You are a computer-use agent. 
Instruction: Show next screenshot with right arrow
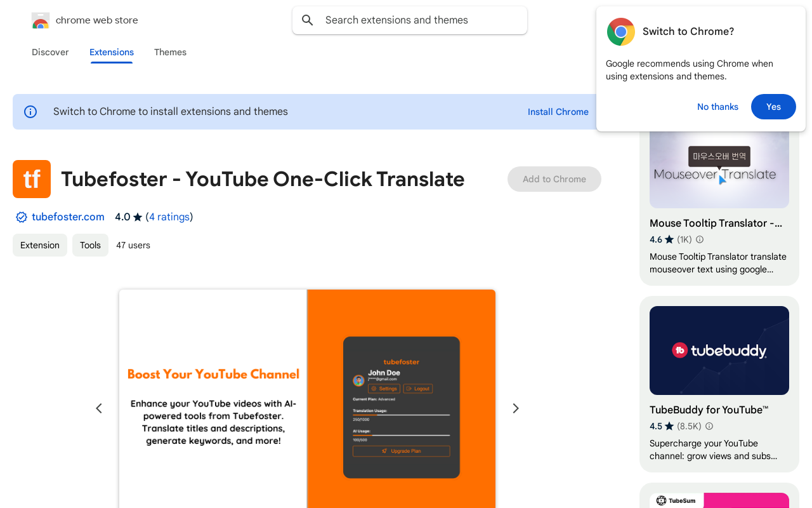tap(516, 408)
